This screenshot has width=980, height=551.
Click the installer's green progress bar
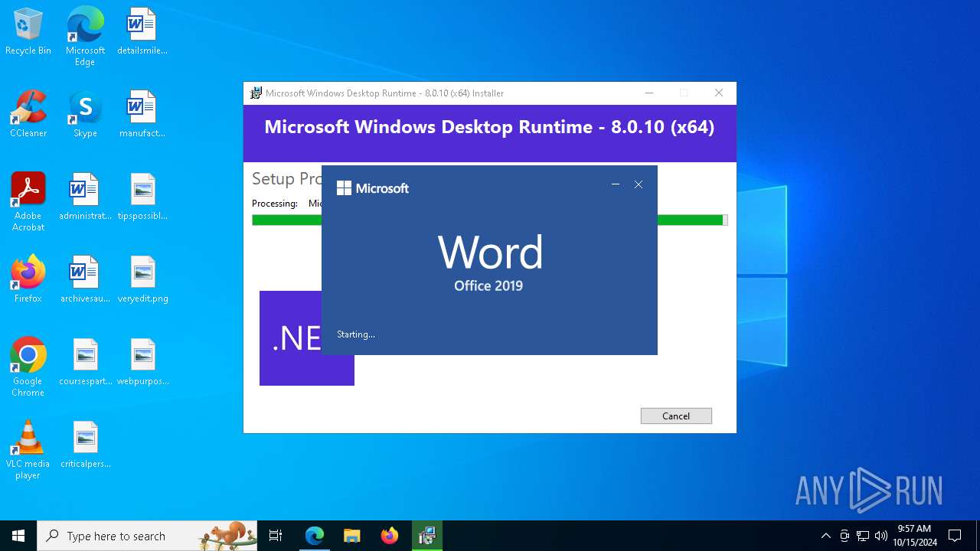click(x=490, y=220)
